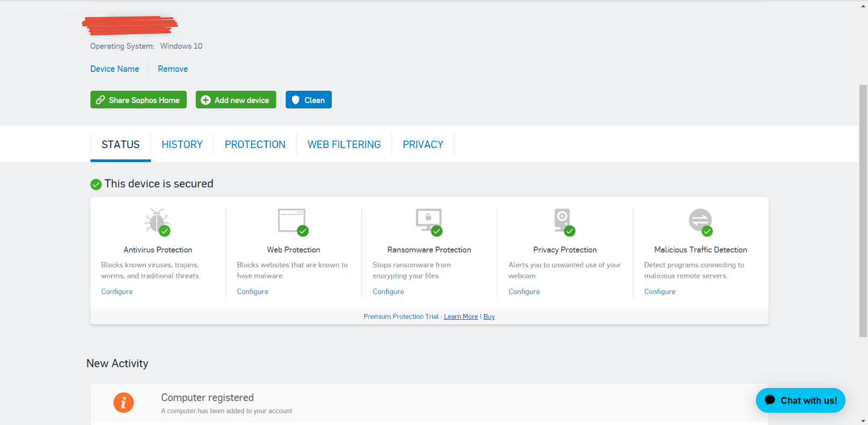Open the Chat with us widget
The height and width of the screenshot is (425, 868).
pos(800,400)
